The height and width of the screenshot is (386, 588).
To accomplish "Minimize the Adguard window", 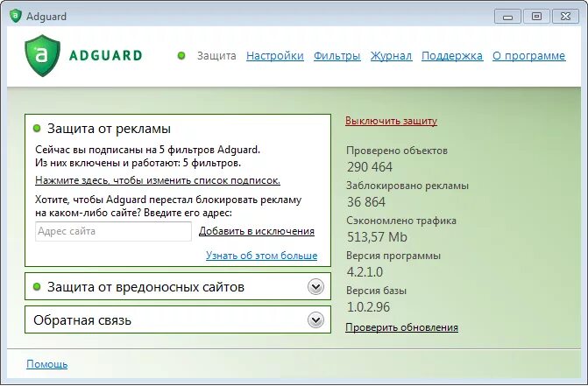I will click(507, 17).
